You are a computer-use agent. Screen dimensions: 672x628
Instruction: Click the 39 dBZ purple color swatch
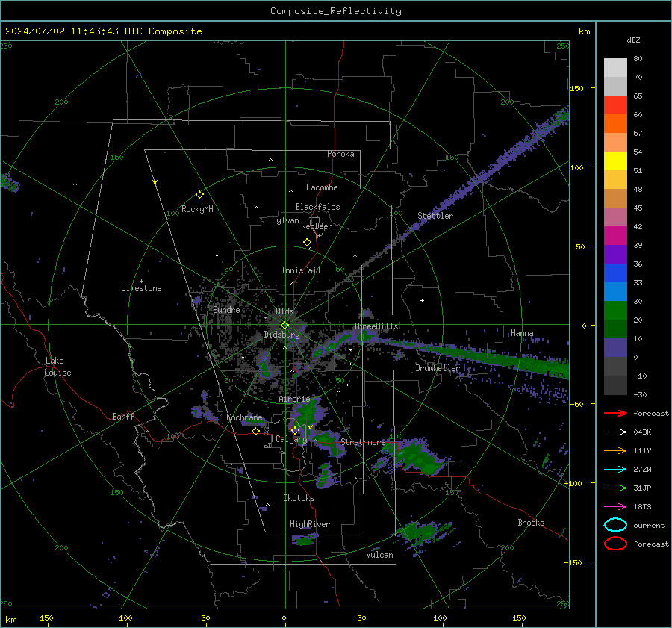[x=615, y=254]
